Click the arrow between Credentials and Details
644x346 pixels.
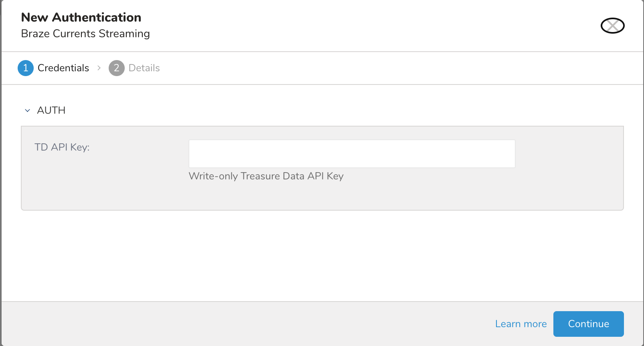(99, 68)
